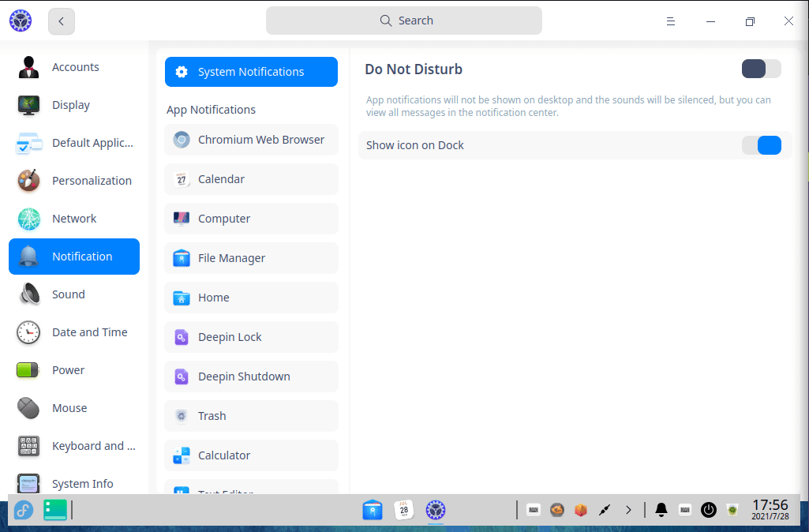The height and width of the screenshot is (532, 809).
Task: Click keyboard layout icon beside the bell
Action: (685, 511)
